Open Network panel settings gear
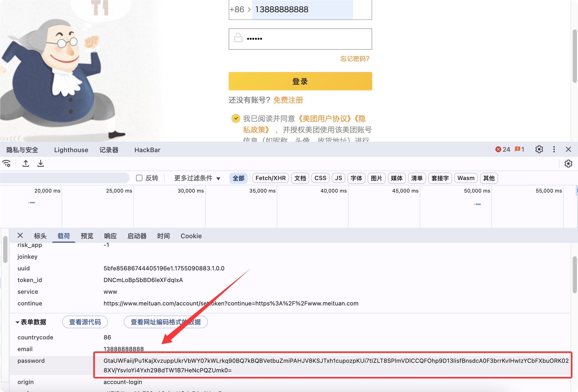 568,164
